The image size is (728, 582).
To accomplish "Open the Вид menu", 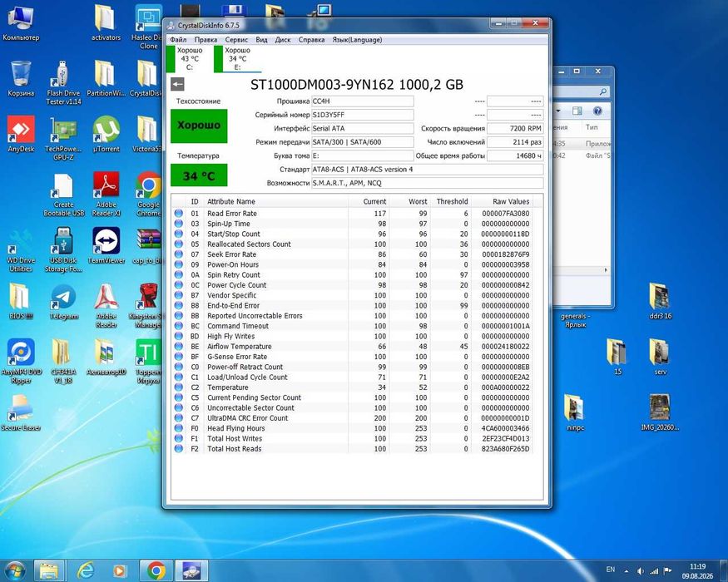I will 261,40.
